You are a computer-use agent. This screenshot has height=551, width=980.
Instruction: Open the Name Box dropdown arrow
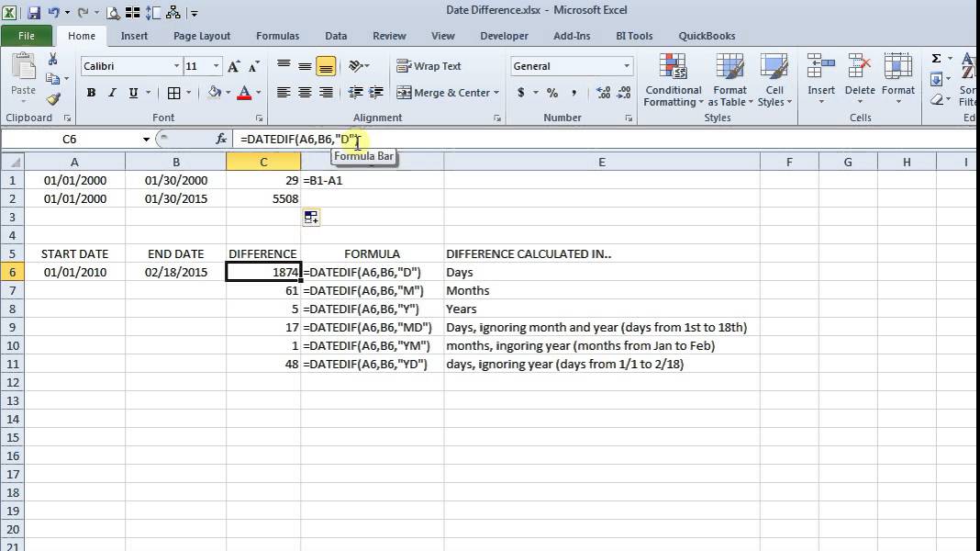pyautogui.click(x=146, y=139)
